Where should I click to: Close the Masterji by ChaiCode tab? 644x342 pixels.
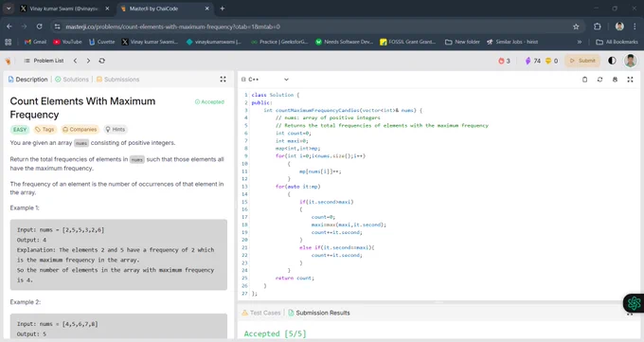pyautogui.click(x=207, y=9)
